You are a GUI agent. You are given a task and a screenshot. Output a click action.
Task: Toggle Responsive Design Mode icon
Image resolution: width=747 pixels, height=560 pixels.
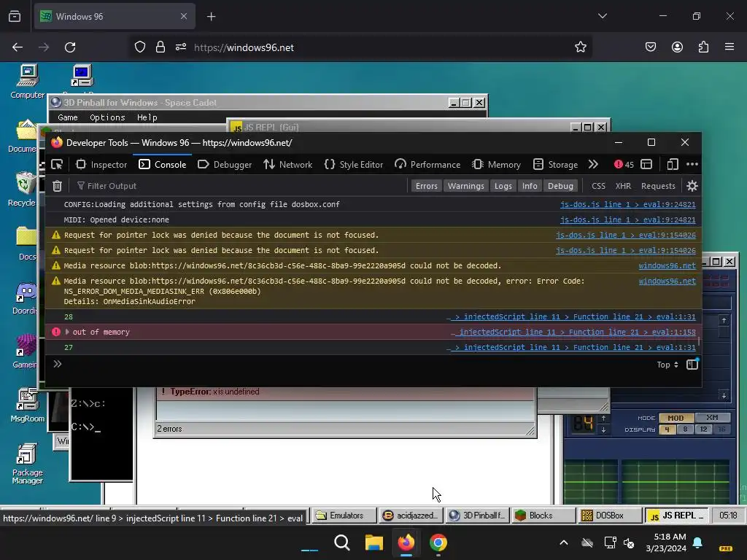click(x=673, y=164)
